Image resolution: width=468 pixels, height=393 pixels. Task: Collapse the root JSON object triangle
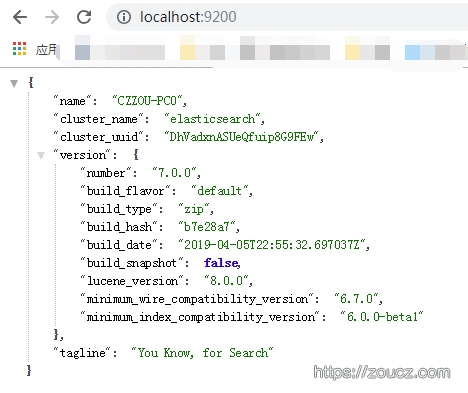[14, 83]
